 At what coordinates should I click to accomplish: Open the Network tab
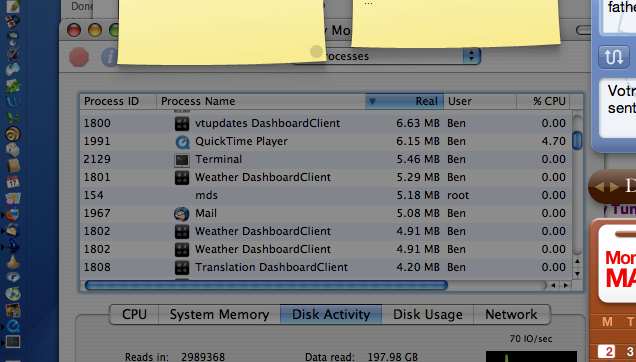(511, 315)
